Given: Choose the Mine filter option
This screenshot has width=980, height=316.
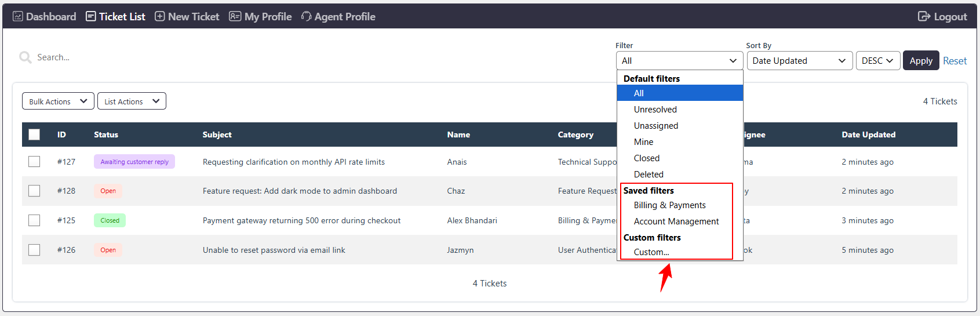Looking at the screenshot, I should 680,141.
